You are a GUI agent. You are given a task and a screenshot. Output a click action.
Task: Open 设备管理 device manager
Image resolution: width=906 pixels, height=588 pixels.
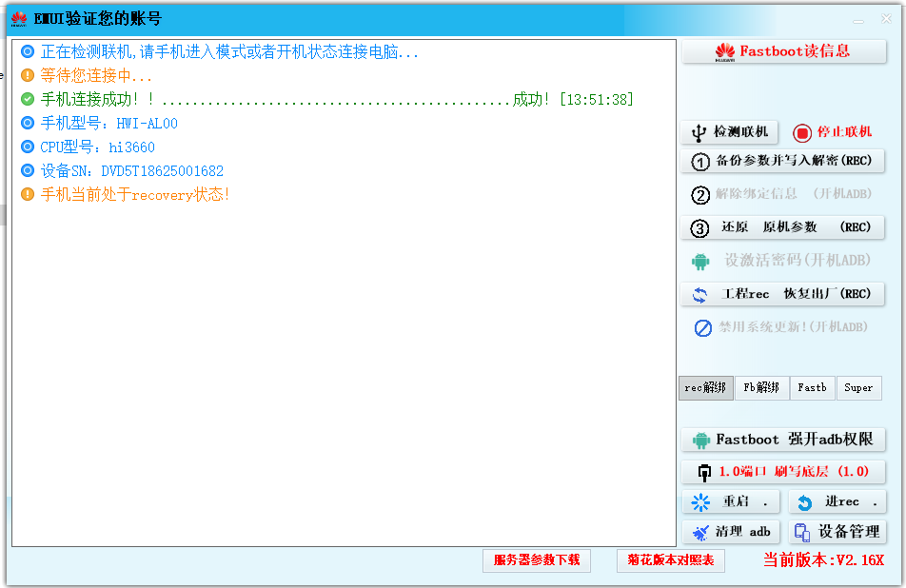click(x=837, y=532)
